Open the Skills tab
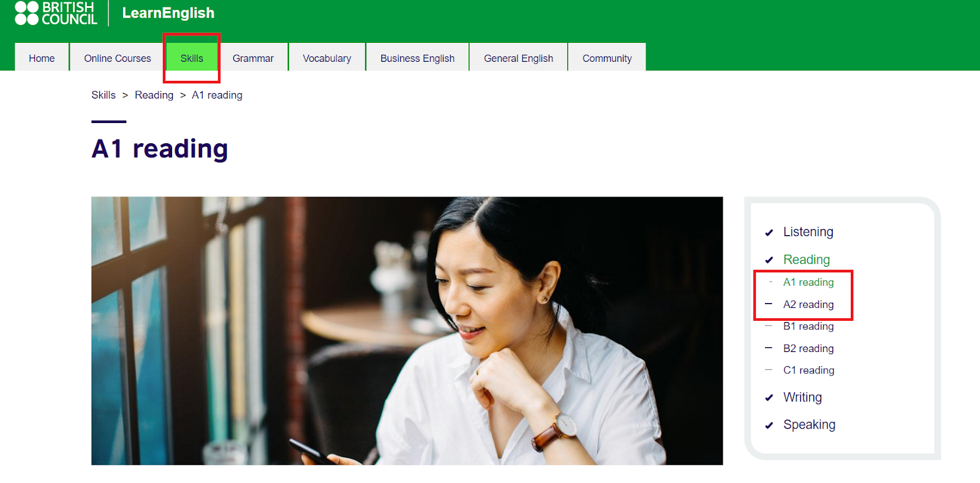 pyautogui.click(x=192, y=58)
